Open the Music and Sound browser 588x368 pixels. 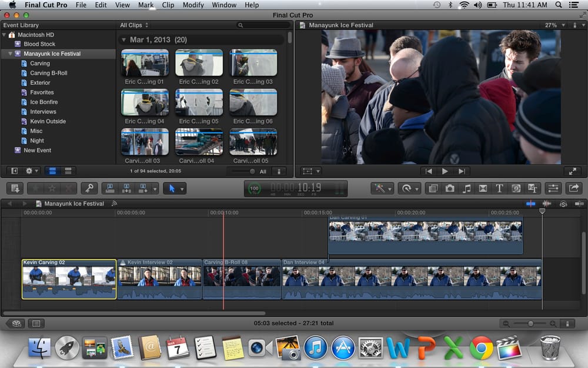[x=466, y=188]
